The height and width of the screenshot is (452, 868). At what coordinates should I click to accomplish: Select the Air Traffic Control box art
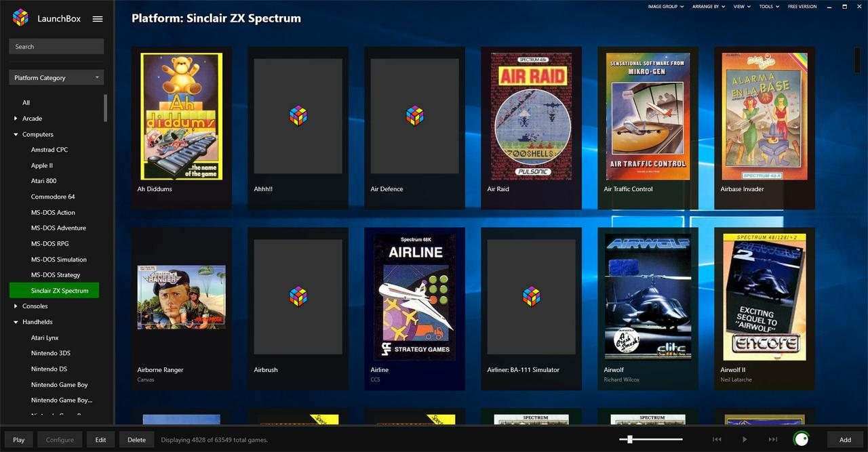648,116
